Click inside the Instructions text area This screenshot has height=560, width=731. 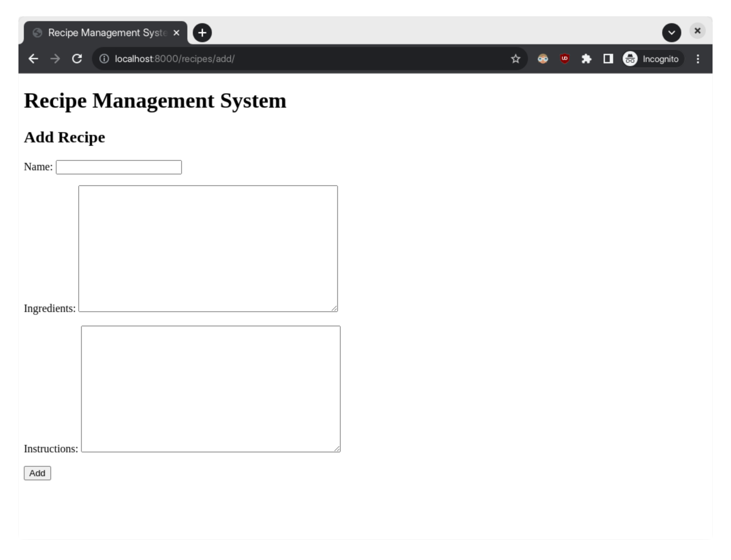211,389
